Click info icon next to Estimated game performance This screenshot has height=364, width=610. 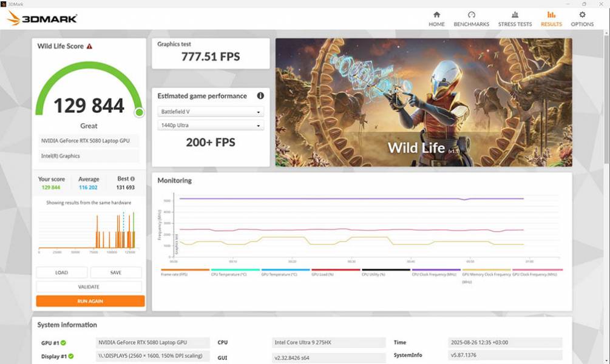[x=260, y=96]
